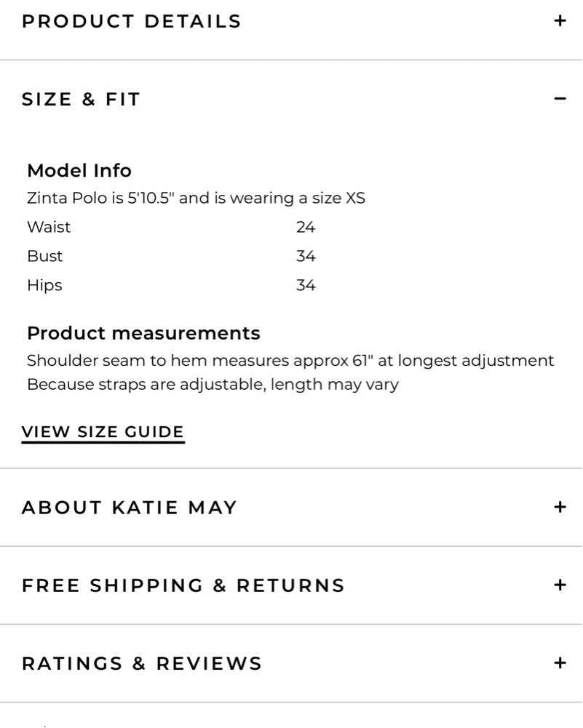Screen dimensions: 583x728
Task: Expand the About Katie May heading
Action: (130, 508)
